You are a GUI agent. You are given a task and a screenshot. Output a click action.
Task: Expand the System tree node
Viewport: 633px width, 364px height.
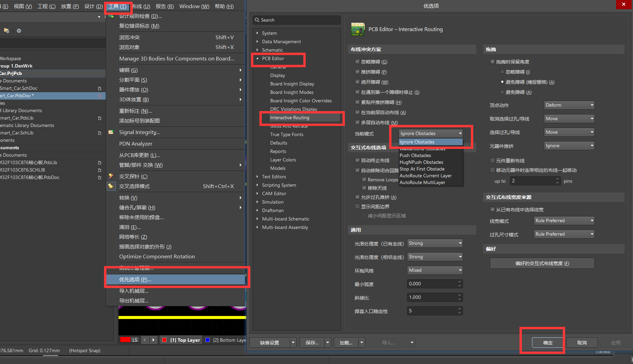point(257,33)
